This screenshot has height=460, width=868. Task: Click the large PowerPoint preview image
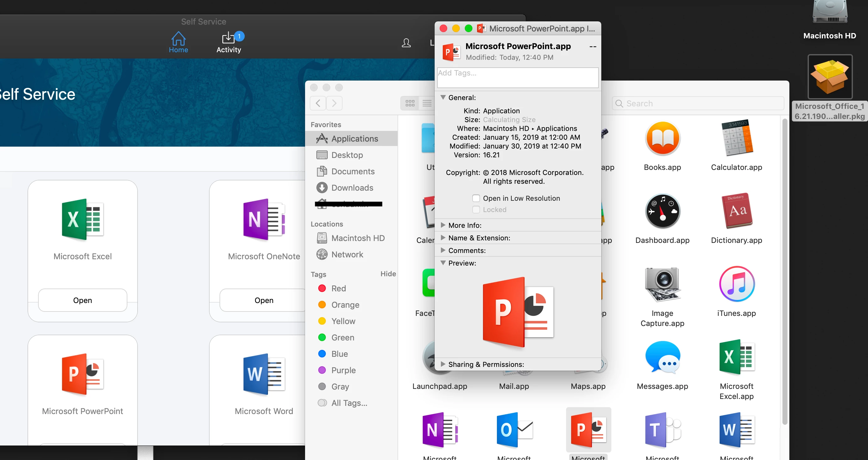[518, 312]
